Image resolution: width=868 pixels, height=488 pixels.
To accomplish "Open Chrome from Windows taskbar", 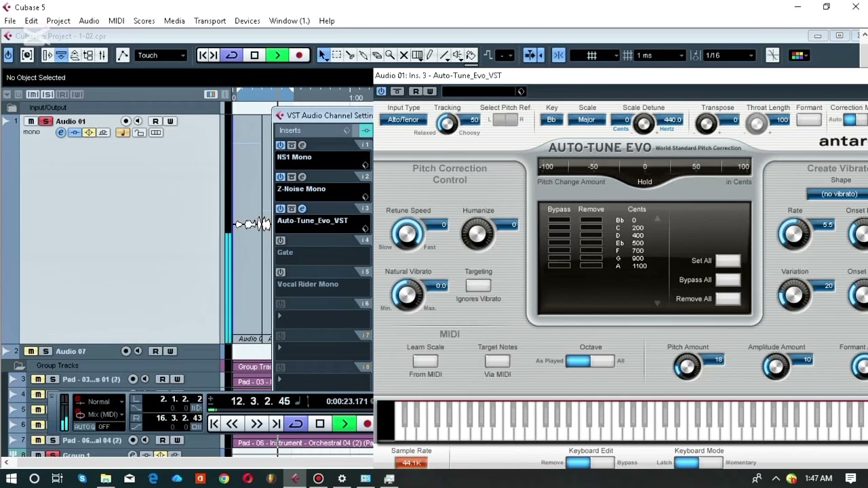I will click(224, 479).
